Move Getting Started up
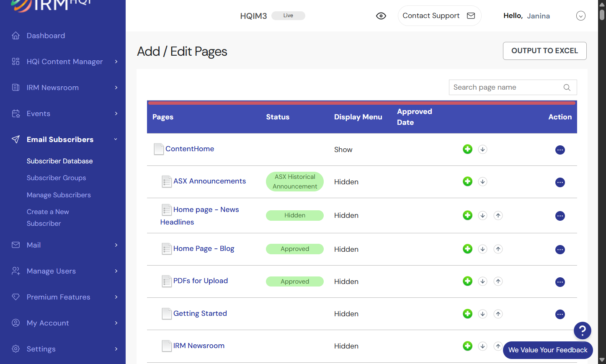Image resolution: width=606 pixels, height=364 pixels. point(498,314)
